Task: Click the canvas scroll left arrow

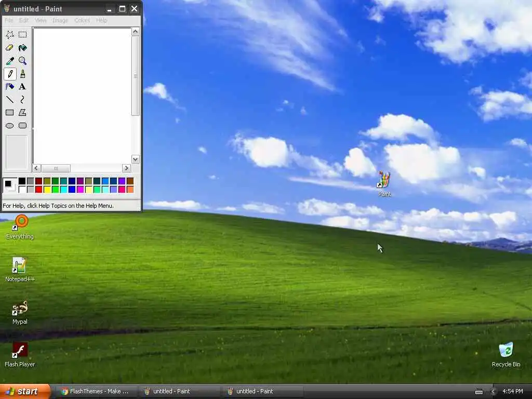Action: [36, 168]
